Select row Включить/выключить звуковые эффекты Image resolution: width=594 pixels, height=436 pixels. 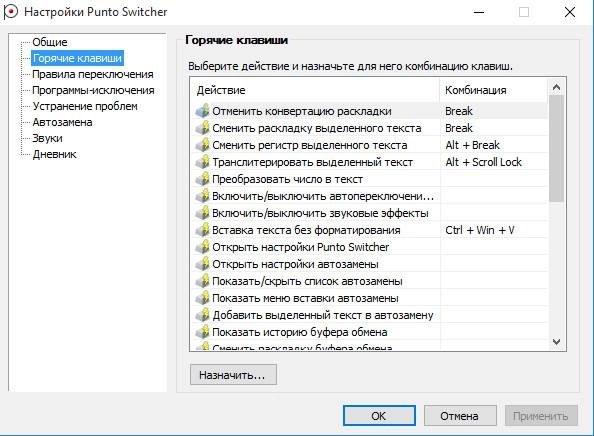click(369, 213)
